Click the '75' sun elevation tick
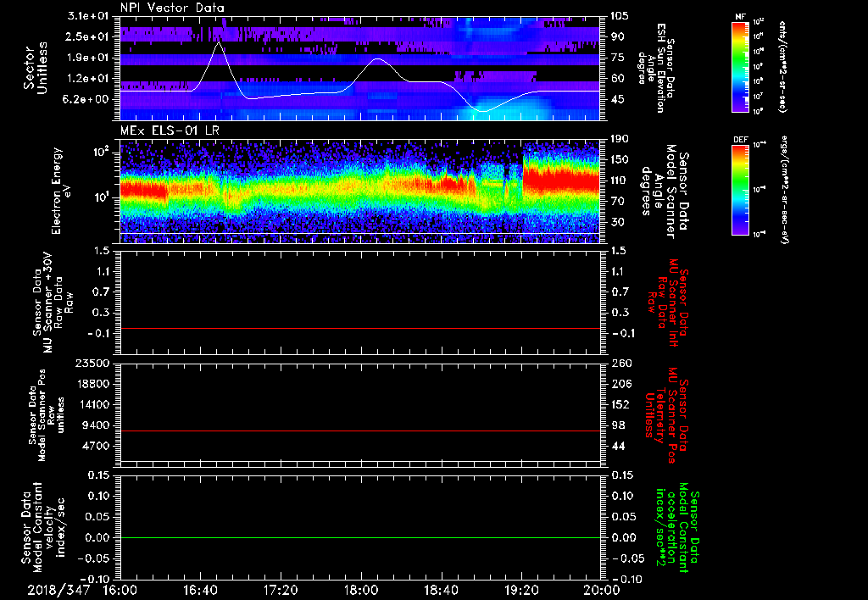The height and width of the screenshot is (600, 868). pos(617,58)
